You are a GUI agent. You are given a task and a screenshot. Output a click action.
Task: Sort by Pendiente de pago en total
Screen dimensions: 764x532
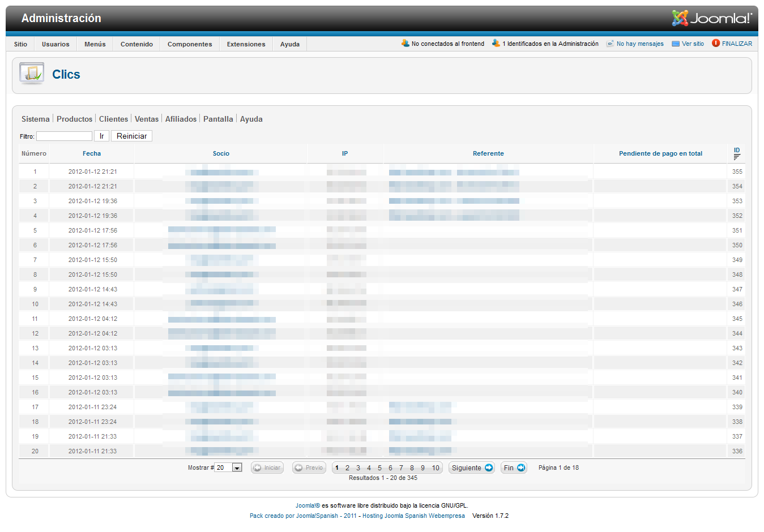click(660, 153)
